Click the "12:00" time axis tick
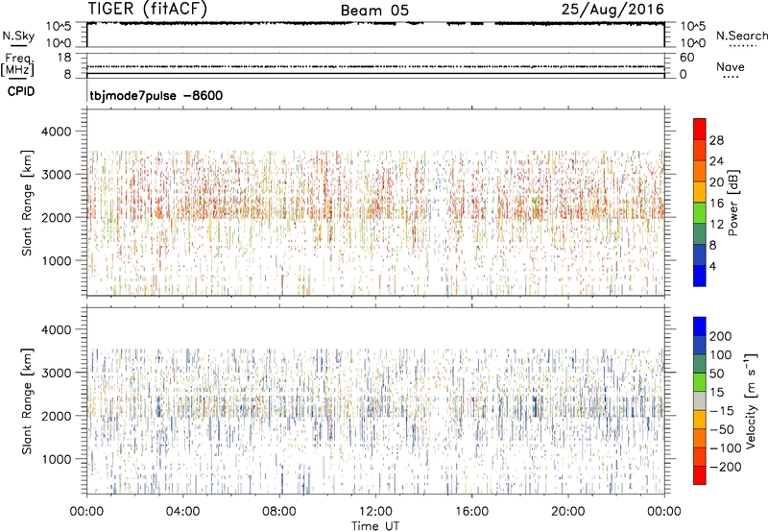 (x=375, y=512)
